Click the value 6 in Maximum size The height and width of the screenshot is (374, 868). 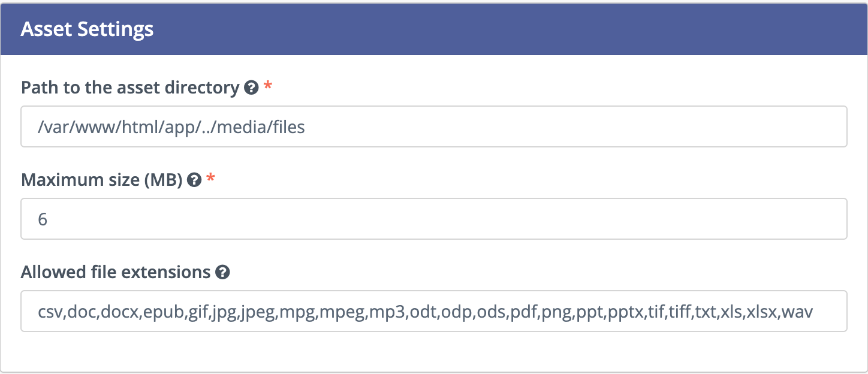coord(43,220)
